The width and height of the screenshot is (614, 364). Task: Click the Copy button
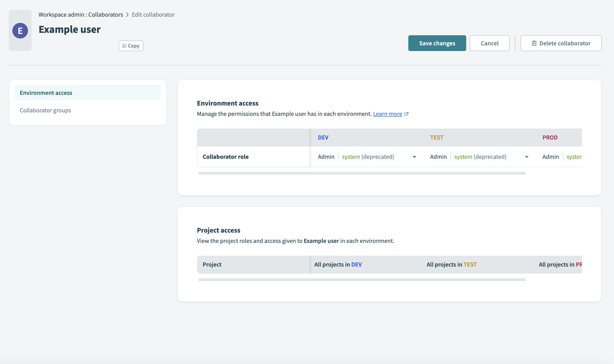[x=131, y=46]
